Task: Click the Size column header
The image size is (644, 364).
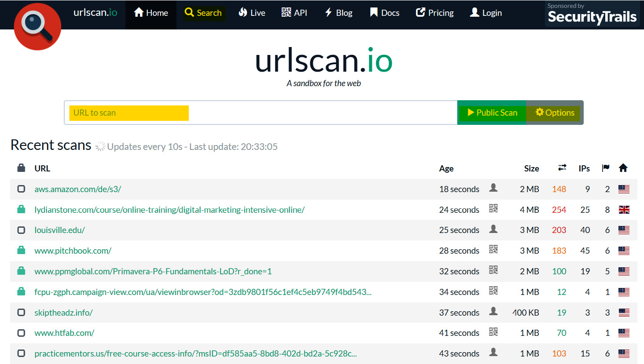Action: [x=531, y=168]
